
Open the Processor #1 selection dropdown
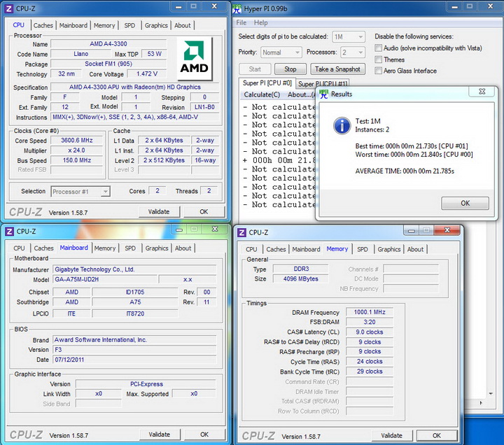click(80, 191)
